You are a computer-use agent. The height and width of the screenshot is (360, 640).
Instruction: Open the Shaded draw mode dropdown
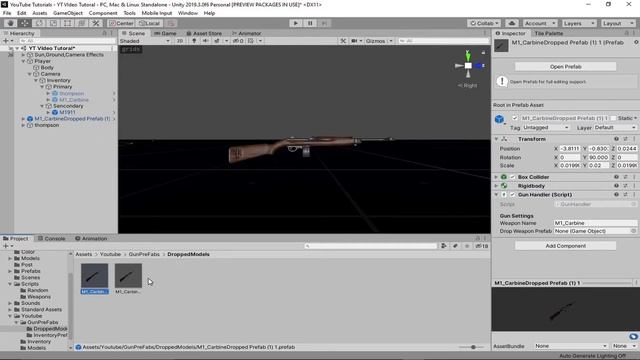(145, 41)
